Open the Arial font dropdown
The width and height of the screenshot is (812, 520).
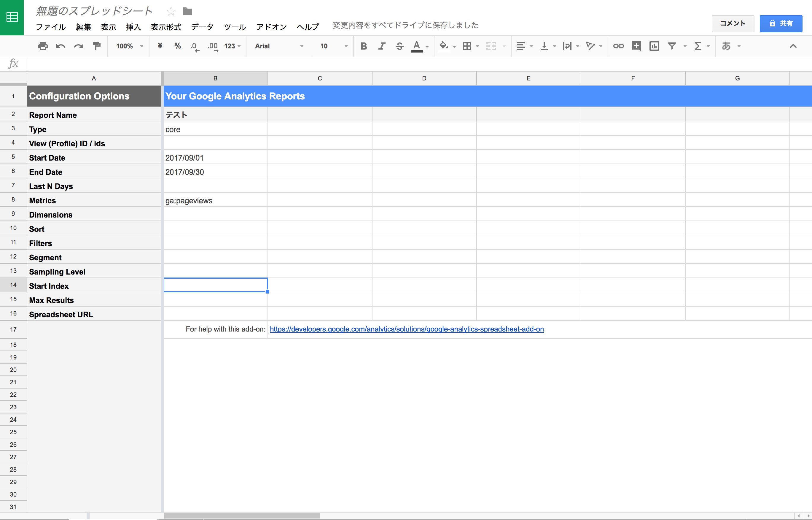(x=279, y=46)
